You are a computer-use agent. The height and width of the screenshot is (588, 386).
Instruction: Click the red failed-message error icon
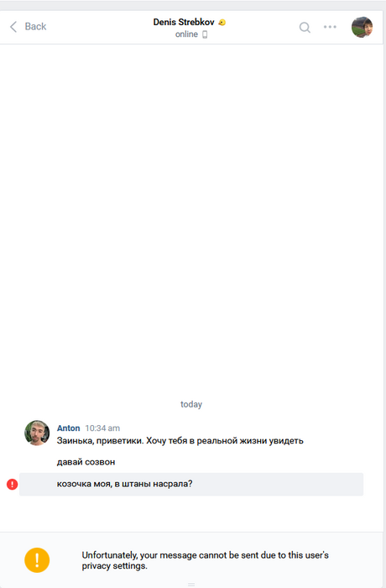point(12,484)
